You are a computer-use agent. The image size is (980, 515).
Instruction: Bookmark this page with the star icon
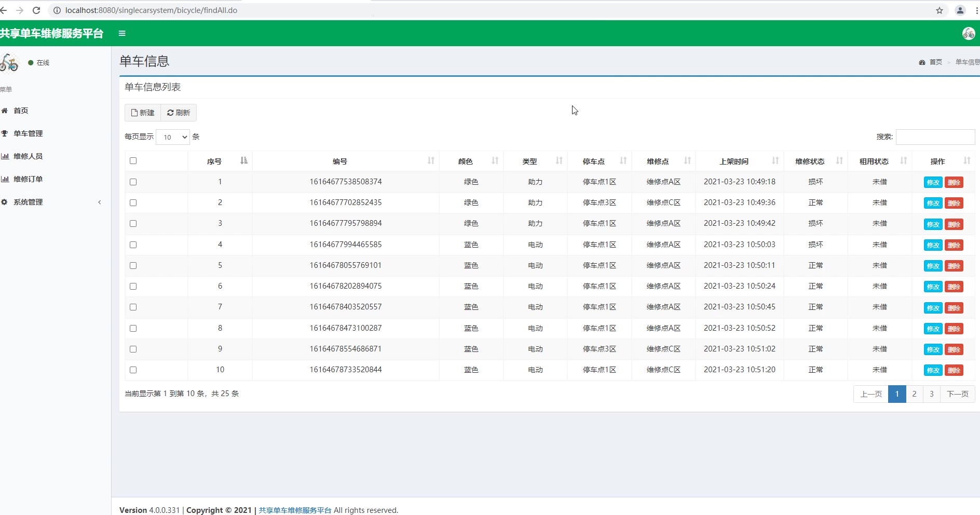(939, 10)
